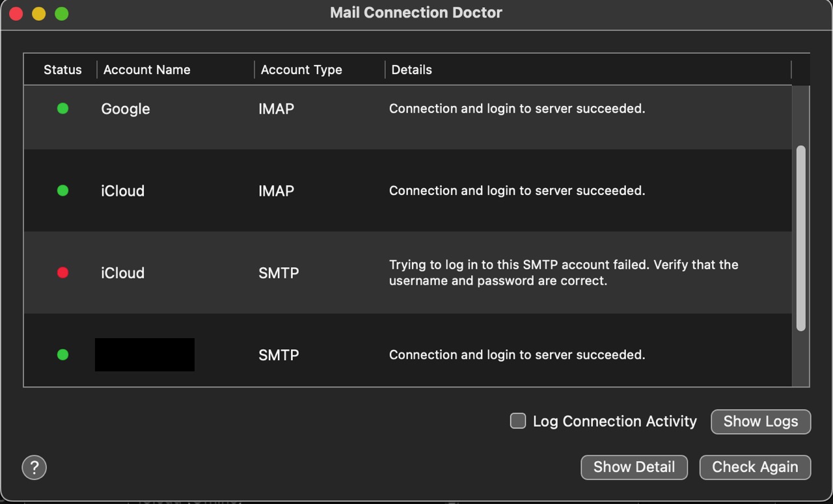Click the green status dot in the bottom SMTP row
The image size is (833, 504).
pyautogui.click(x=62, y=354)
